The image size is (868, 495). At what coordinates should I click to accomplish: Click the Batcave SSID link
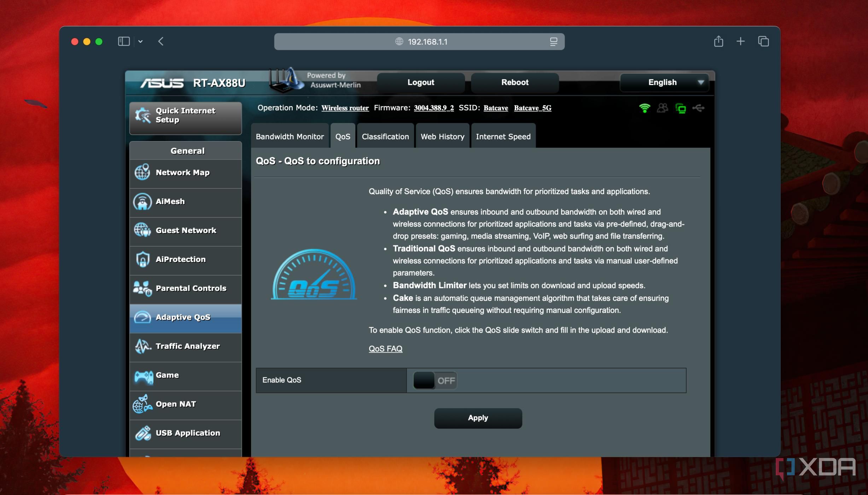(495, 108)
